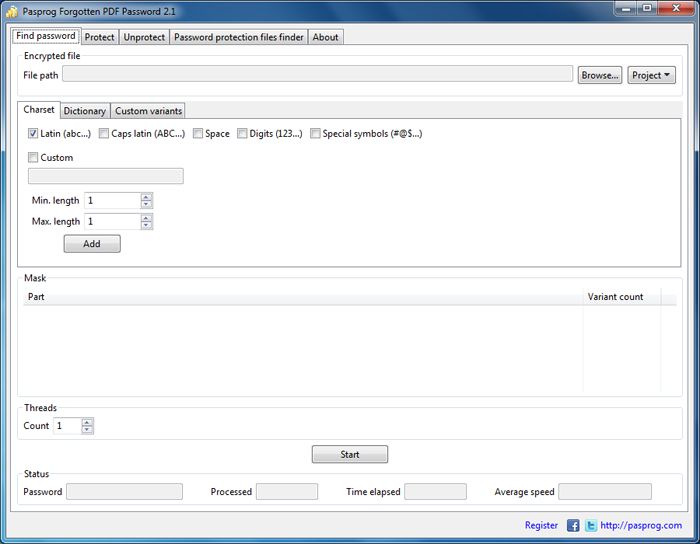The image size is (700, 544).
Task: Click the Browse... button
Action: [600, 75]
